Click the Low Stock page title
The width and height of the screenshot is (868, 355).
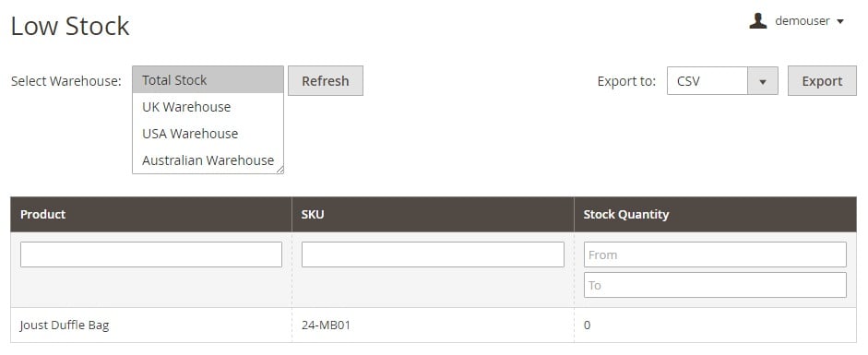70,26
